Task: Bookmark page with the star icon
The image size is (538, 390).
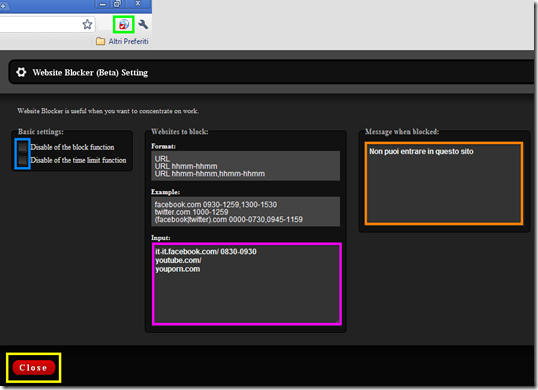Action: pos(87,24)
